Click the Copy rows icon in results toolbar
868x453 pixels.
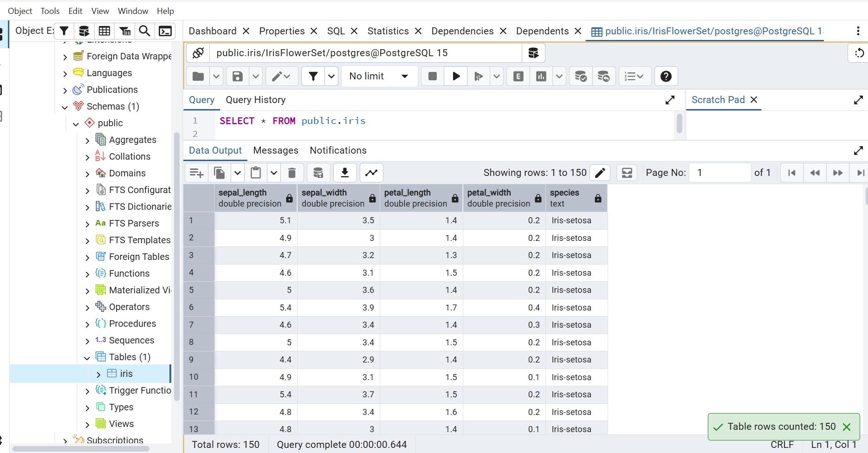[x=220, y=173]
